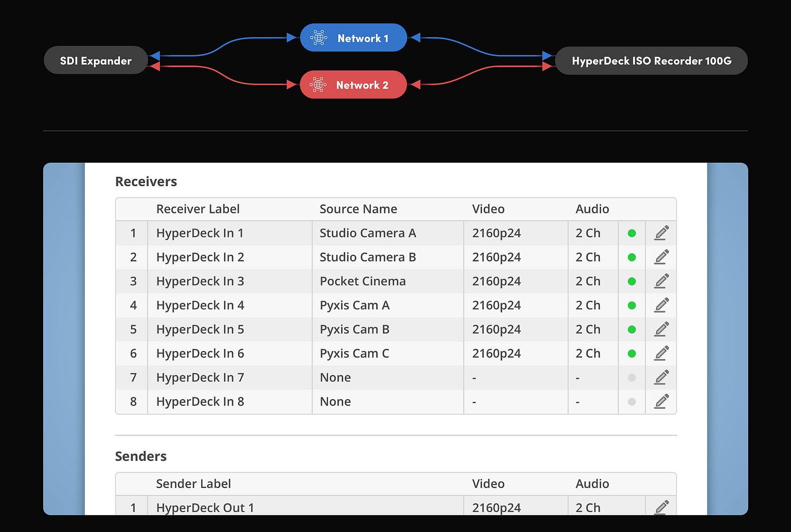The height and width of the screenshot is (532, 791).
Task: Select the HyperDeck In 8 label
Action: point(200,401)
